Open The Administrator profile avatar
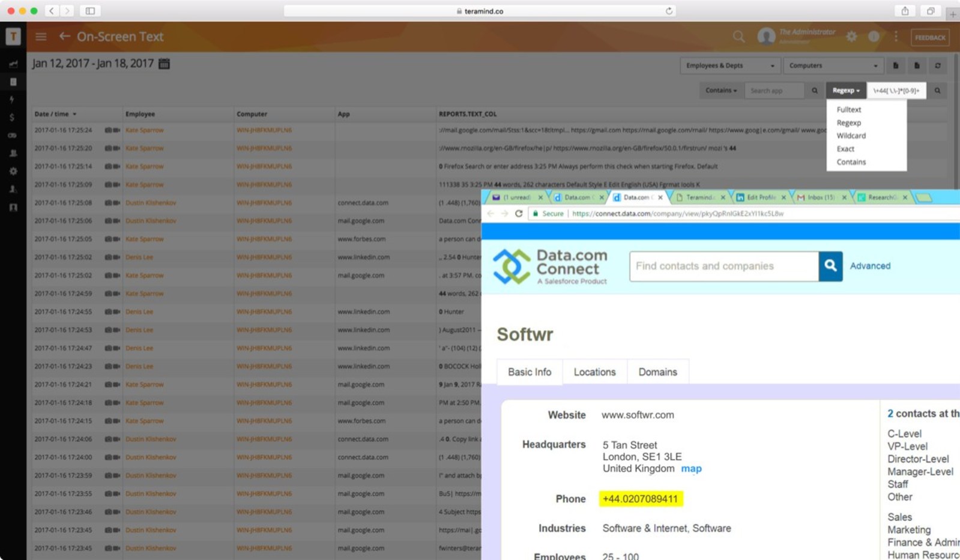 click(x=766, y=37)
